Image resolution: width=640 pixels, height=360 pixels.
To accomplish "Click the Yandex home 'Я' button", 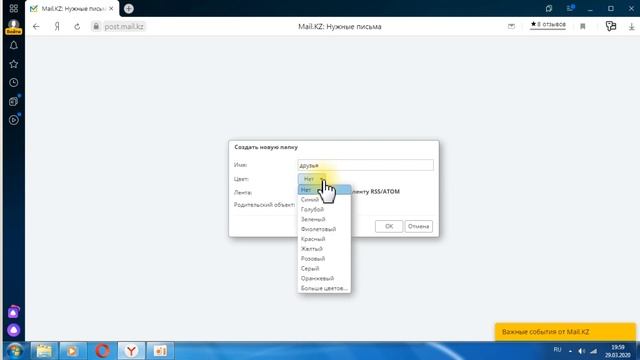I will click(57, 27).
